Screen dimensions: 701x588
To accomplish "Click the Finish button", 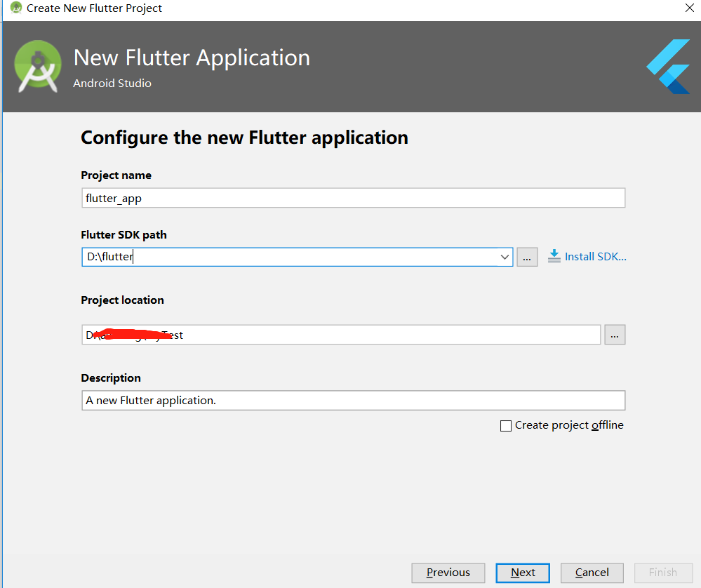I will click(662, 573).
